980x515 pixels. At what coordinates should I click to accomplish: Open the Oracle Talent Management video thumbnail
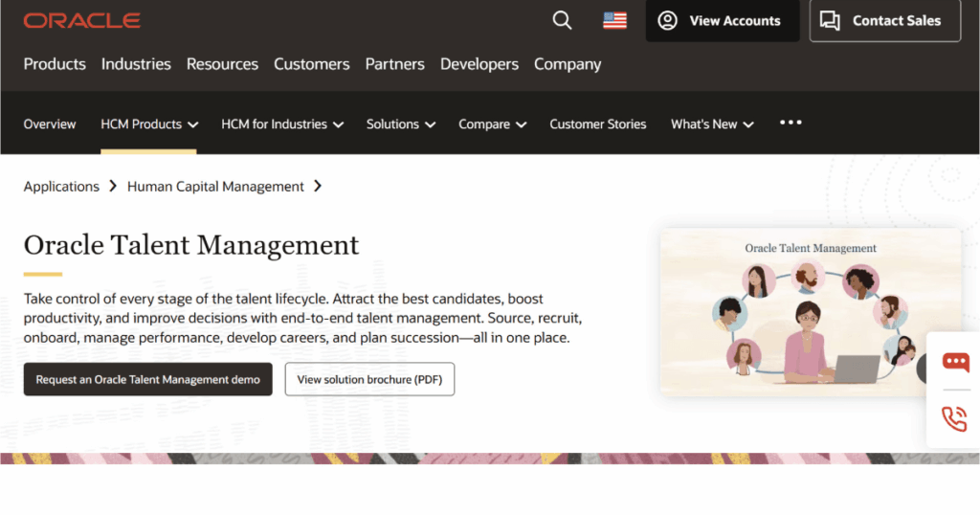pos(810,312)
